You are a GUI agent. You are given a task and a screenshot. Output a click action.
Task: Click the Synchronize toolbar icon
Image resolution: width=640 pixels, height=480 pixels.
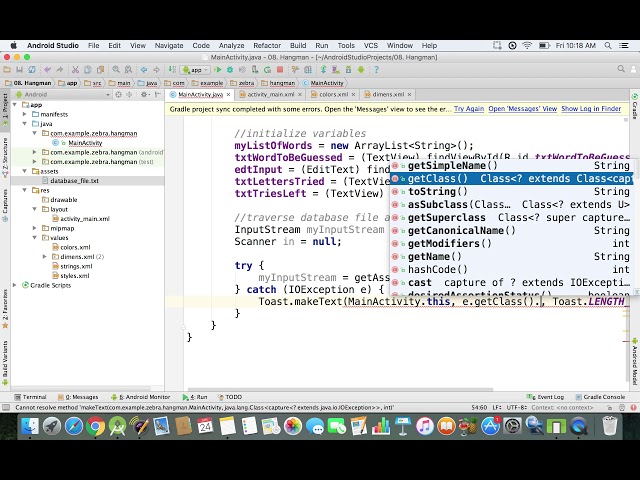point(32,70)
